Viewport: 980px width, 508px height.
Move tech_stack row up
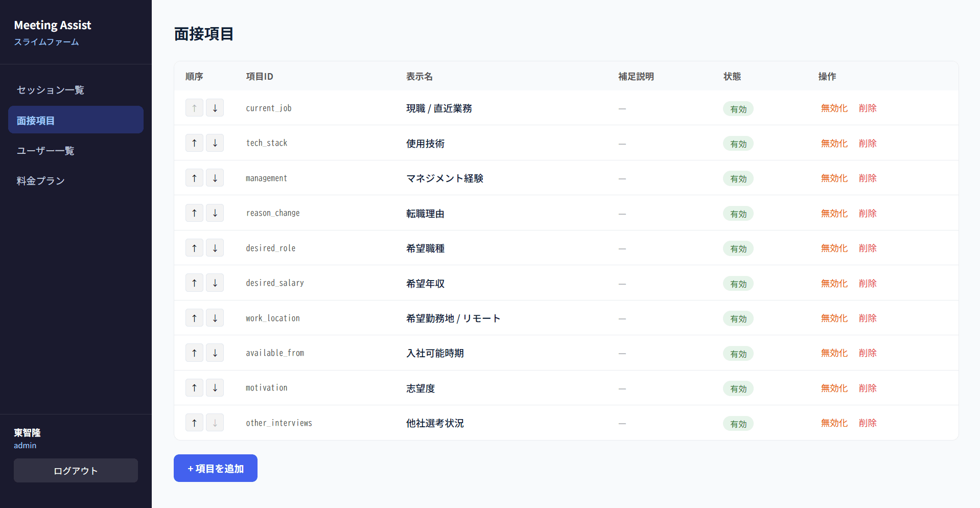click(x=194, y=143)
